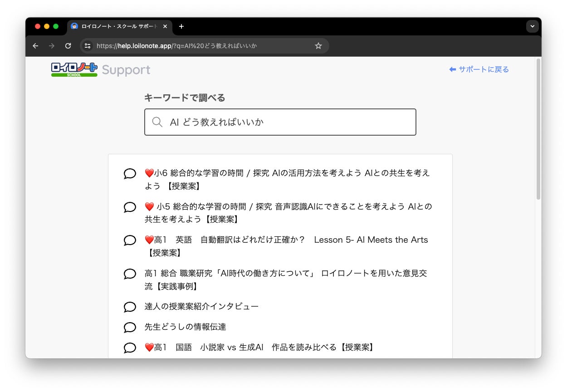Expand tab search chevron at top right
Screen dimensions: 567x392
(x=533, y=26)
